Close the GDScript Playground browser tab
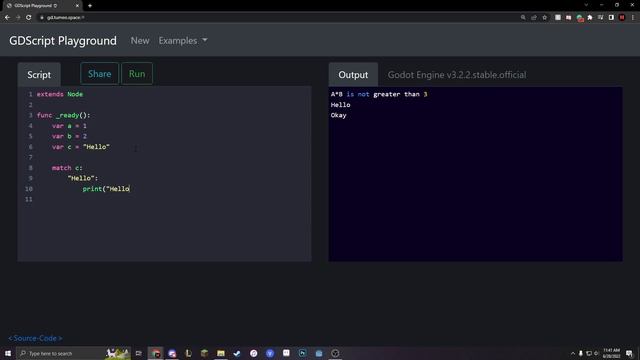640x360 pixels. click(77, 6)
